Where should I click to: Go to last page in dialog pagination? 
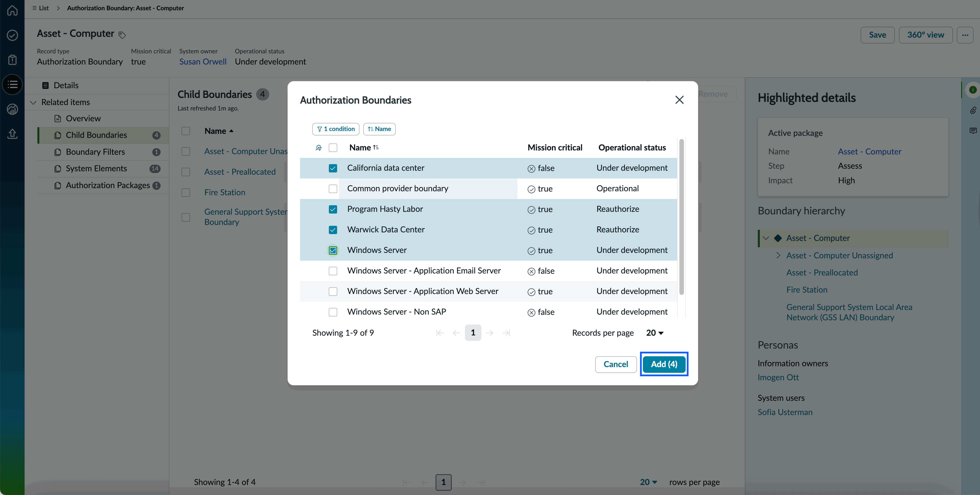click(x=506, y=333)
